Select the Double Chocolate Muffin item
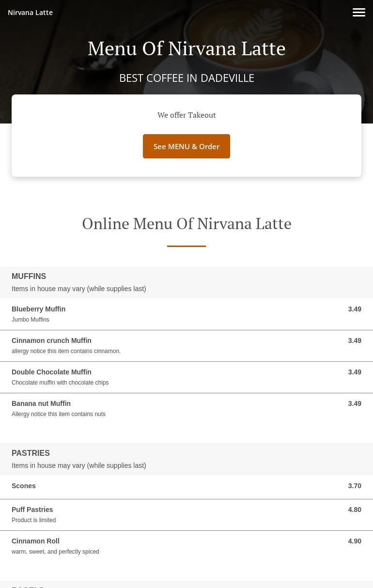Image resolution: width=373 pixels, height=588 pixels. (x=186, y=377)
